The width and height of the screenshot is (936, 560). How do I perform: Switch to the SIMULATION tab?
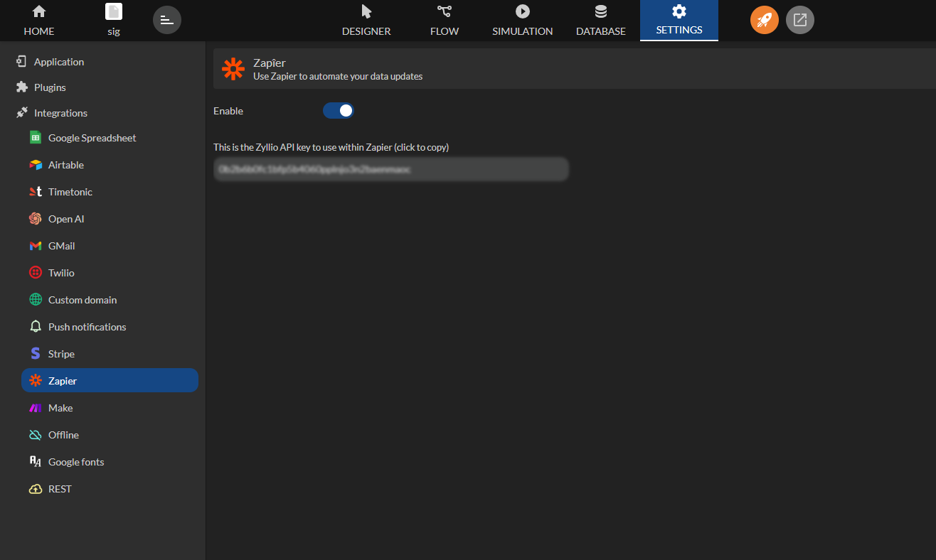[x=523, y=20]
